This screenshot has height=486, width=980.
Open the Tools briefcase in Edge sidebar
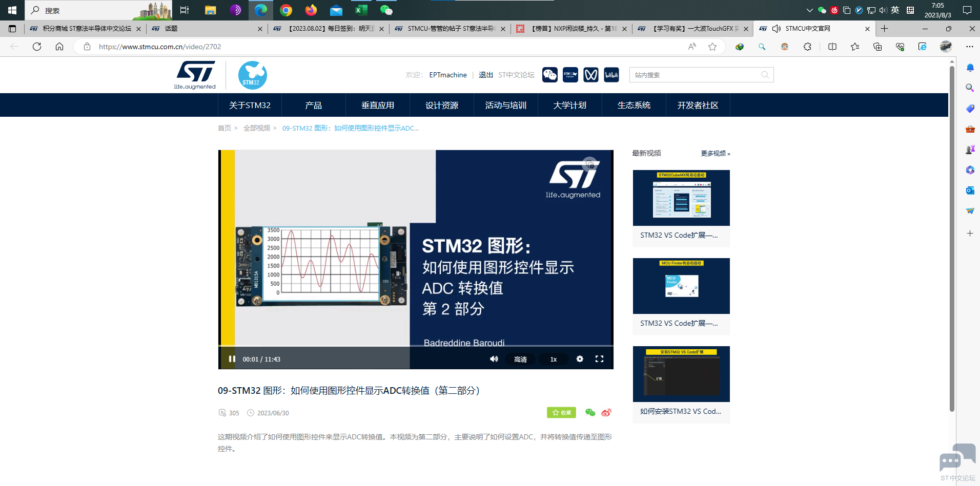click(x=970, y=129)
